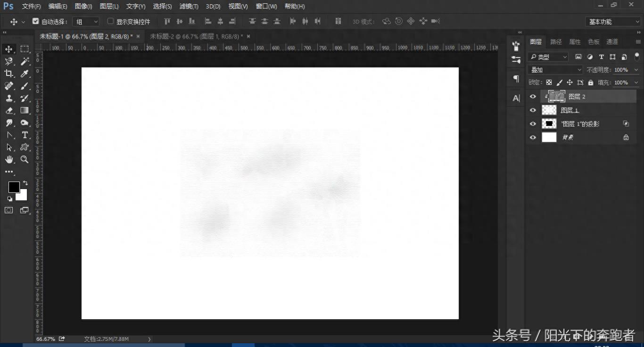
Task: Select the Path Selection arrow tool
Action: click(9, 147)
